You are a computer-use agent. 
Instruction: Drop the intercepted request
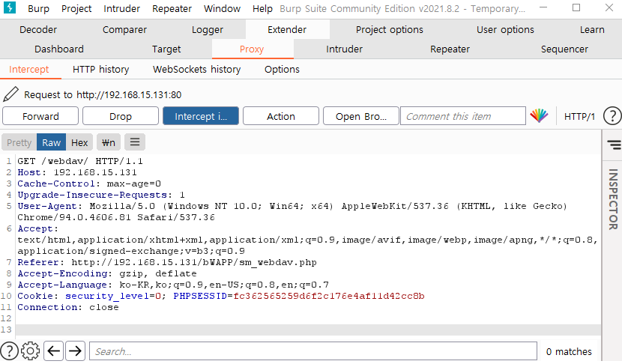pyautogui.click(x=121, y=116)
